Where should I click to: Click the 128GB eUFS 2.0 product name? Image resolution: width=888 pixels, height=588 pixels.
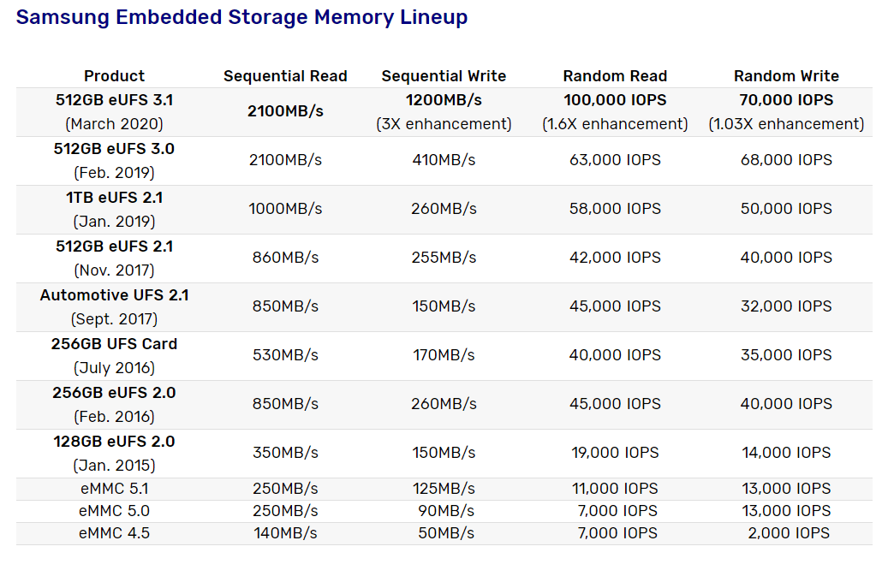pos(115,441)
